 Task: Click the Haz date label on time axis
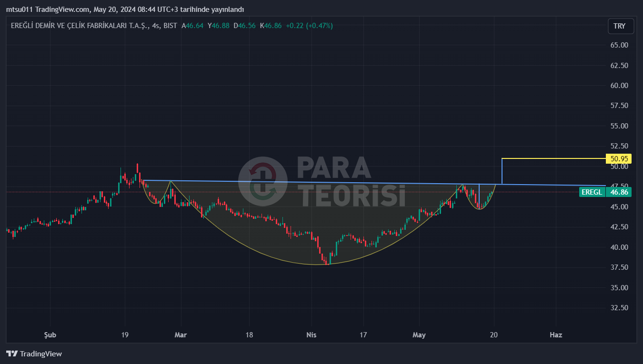pyautogui.click(x=556, y=335)
